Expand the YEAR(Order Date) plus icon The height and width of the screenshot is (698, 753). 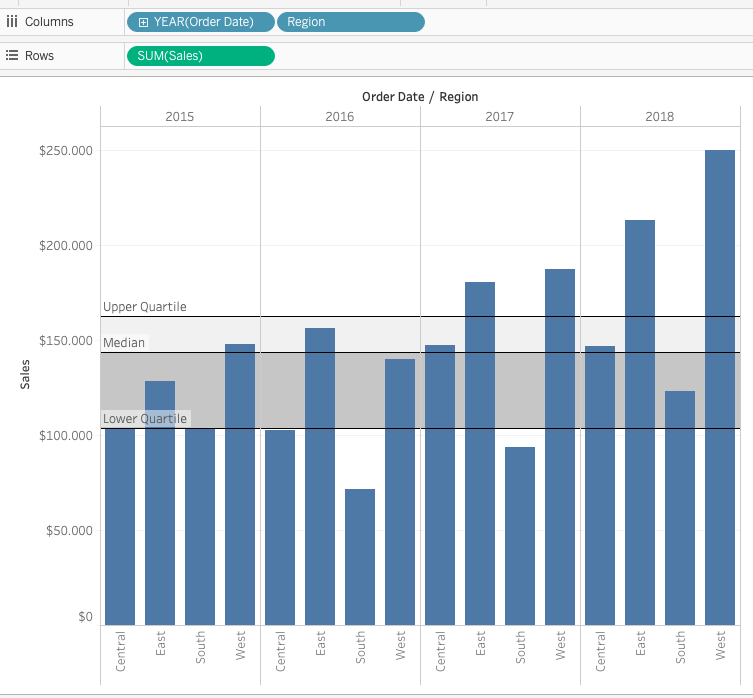[143, 22]
